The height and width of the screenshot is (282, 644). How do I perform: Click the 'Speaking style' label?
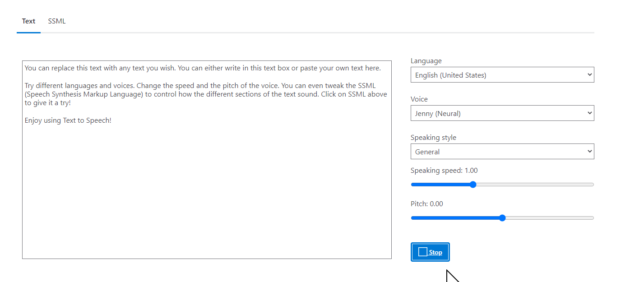pyautogui.click(x=433, y=138)
